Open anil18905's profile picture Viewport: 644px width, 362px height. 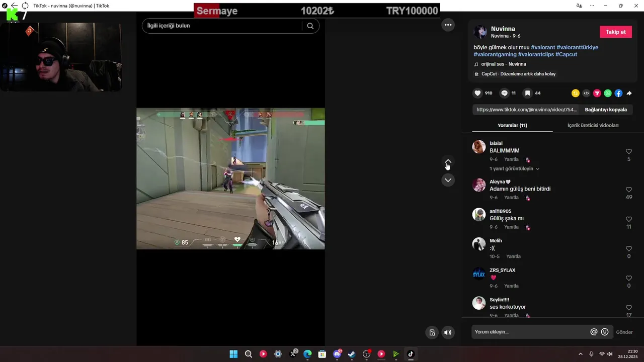tap(479, 215)
